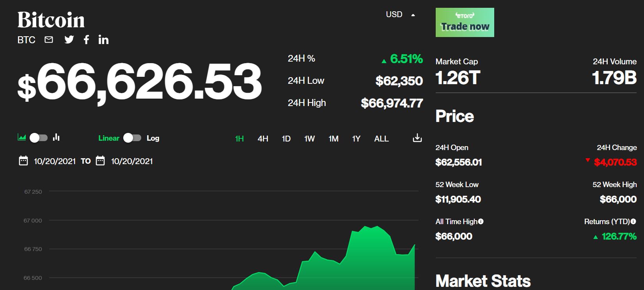Download the chart data

417,138
